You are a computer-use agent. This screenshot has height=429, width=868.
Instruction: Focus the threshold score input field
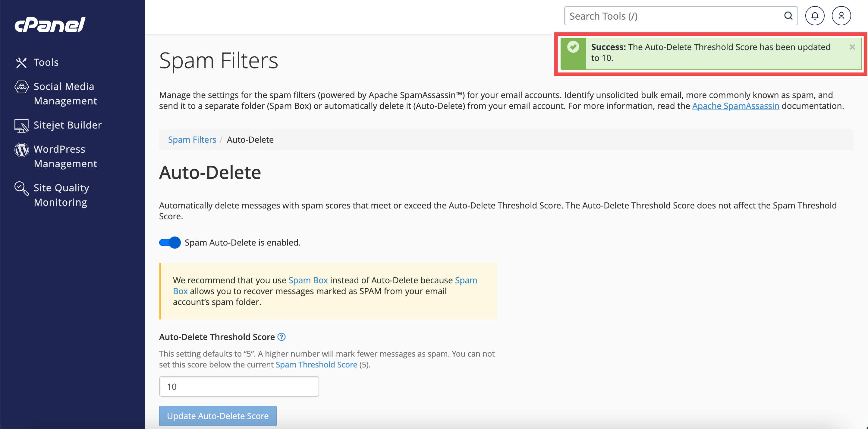[239, 386]
